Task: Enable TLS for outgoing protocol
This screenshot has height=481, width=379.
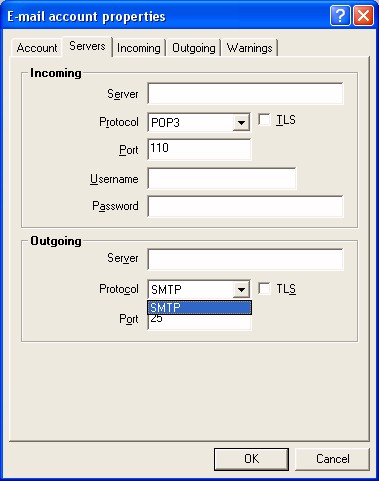Action: [264, 289]
